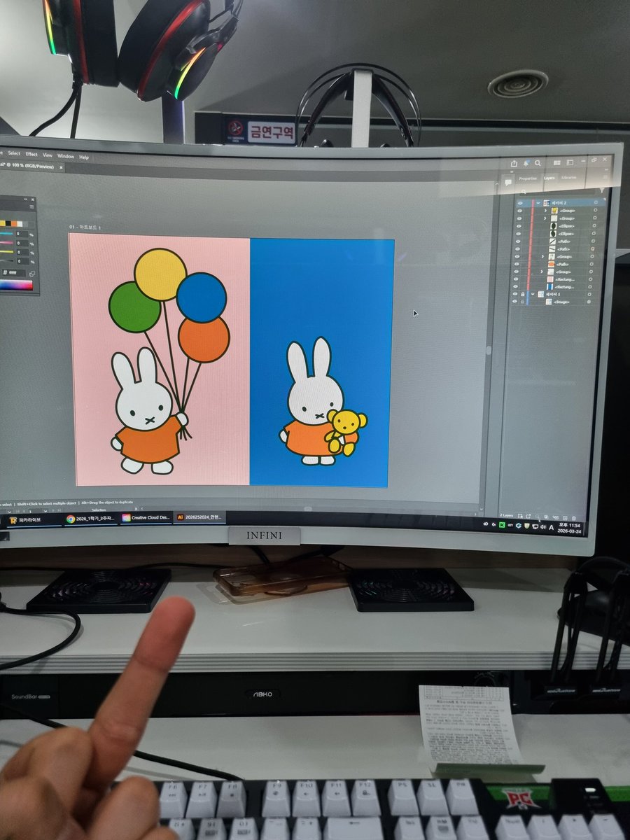This screenshot has height=840, width=630.
Task: Open the taskbar clock showing 11:54
Action: click(570, 528)
